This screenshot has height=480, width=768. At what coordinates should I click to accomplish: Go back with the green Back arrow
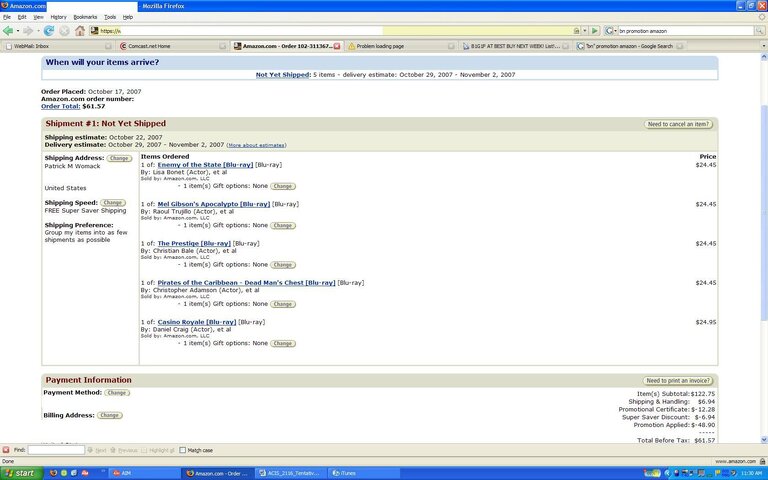click(x=7, y=31)
